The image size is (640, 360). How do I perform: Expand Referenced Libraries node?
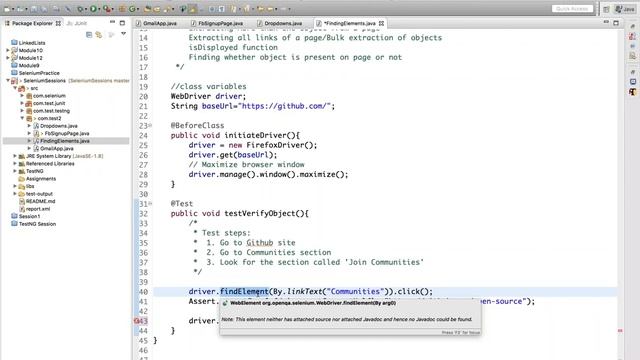[x=15, y=164]
